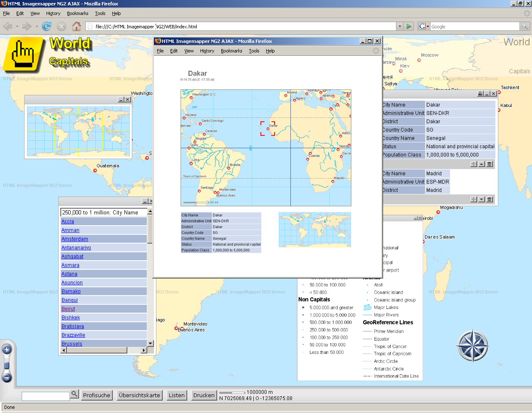This screenshot has width=532, height=413.
Task: Click the print icon in attribute panel header
Action: tap(480, 94)
